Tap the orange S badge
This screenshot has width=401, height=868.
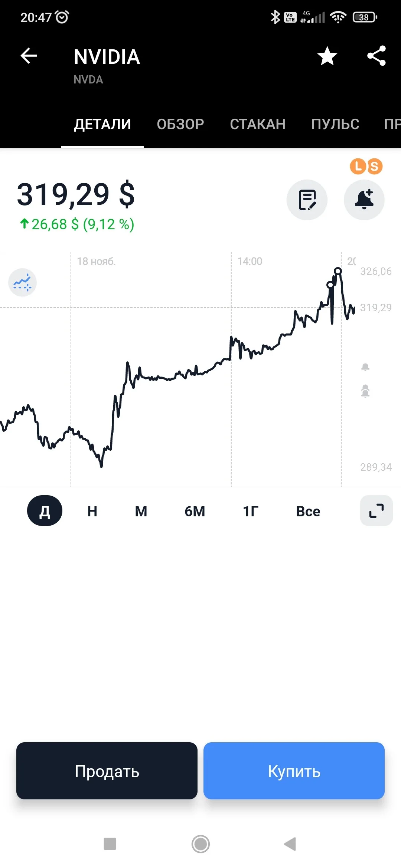(x=375, y=167)
